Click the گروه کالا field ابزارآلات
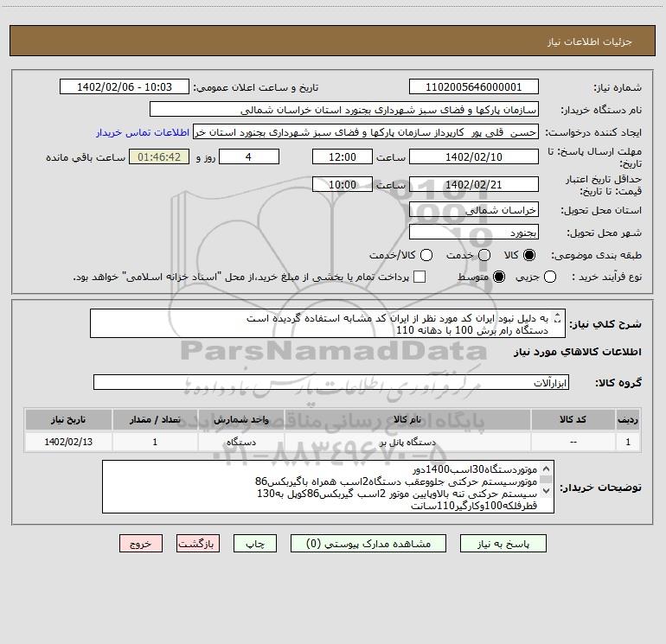Screen dimensions: 666x644 tap(331, 382)
